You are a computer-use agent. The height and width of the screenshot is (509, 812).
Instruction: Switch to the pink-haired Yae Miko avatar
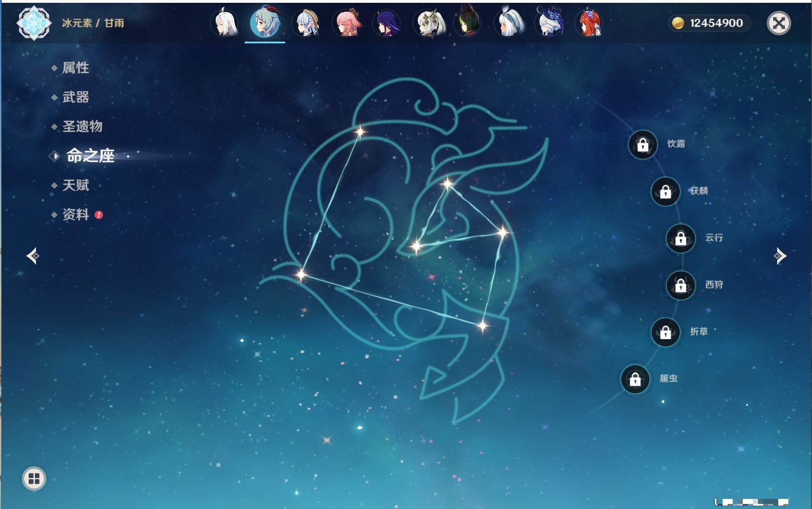[347, 23]
